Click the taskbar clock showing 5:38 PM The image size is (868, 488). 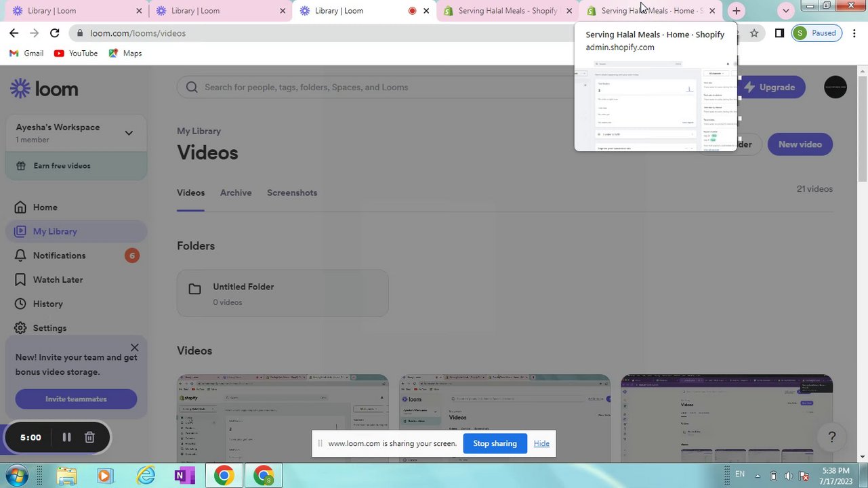tap(835, 476)
